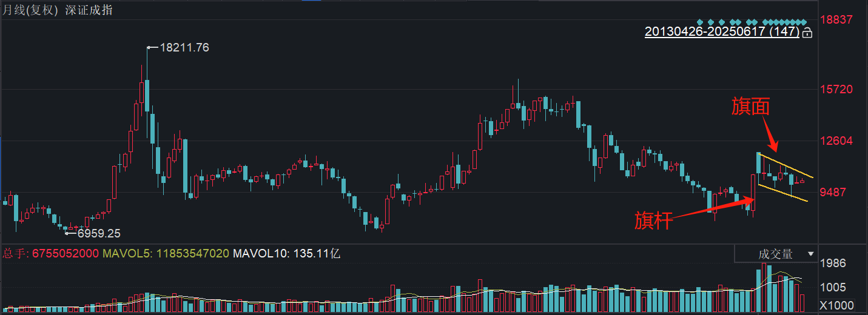Select the 深证成指 index name label
The width and height of the screenshot is (868, 315).
89,10
